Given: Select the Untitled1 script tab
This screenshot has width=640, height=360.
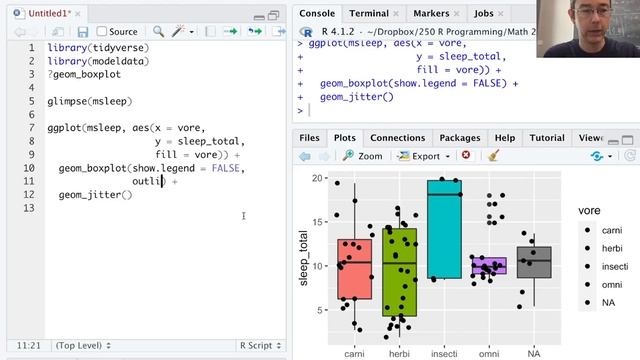Looking at the screenshot, I should [49, 13].
